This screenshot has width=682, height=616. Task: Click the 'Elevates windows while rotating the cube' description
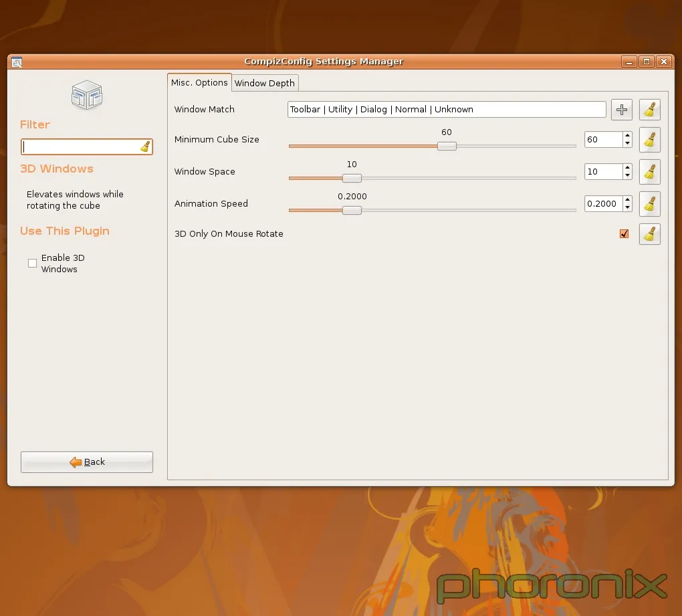(x=75, y=200)
